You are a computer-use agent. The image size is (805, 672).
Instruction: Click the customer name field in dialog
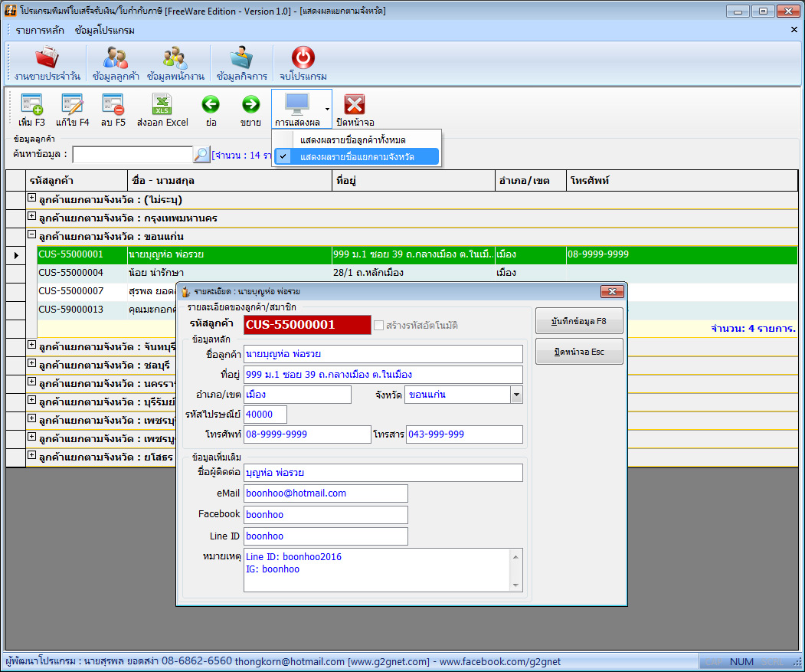383,354
